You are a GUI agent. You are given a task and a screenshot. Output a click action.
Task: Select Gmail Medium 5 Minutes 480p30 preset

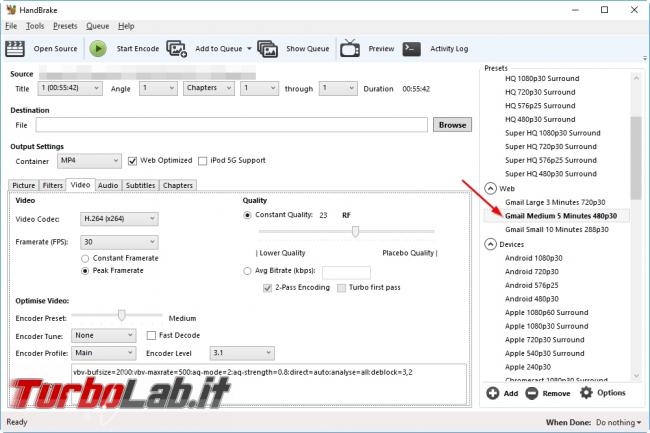point(561,216)
